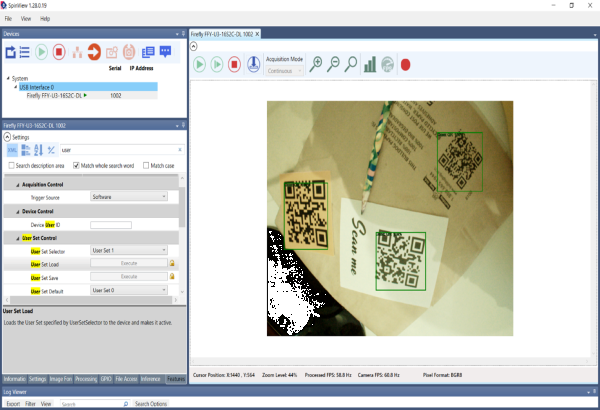Open the User Set Selector dropdown
Image resolution: width=600 pixels, height=410 pixels.
[129, 250]
